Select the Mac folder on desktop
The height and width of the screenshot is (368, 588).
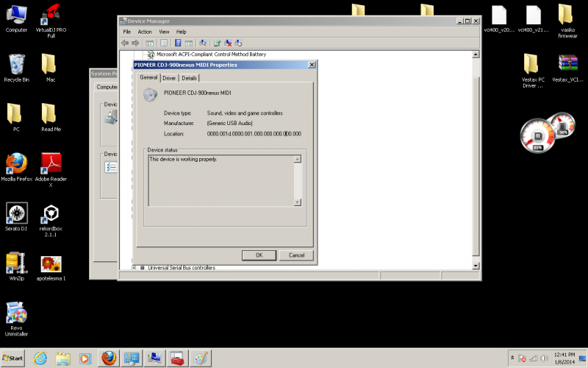[51, 68]
